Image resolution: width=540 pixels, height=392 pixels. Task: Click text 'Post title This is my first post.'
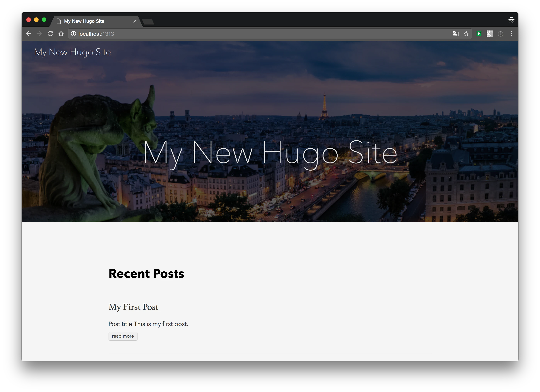click(148, 324)
